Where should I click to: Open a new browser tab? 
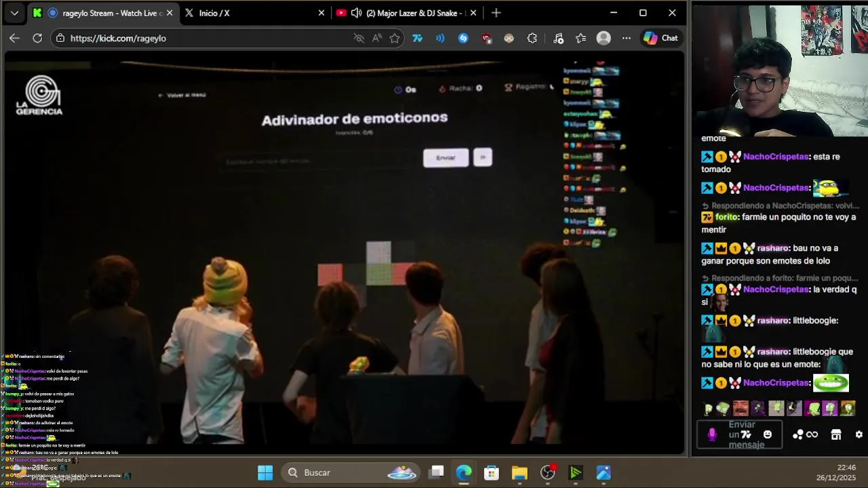tap(496, 13)
